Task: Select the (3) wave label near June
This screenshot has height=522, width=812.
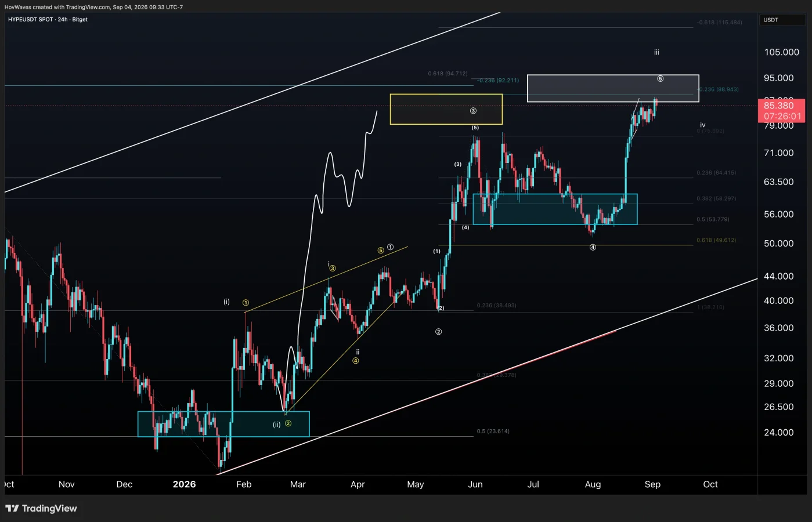Action: [x=457, y=164]
